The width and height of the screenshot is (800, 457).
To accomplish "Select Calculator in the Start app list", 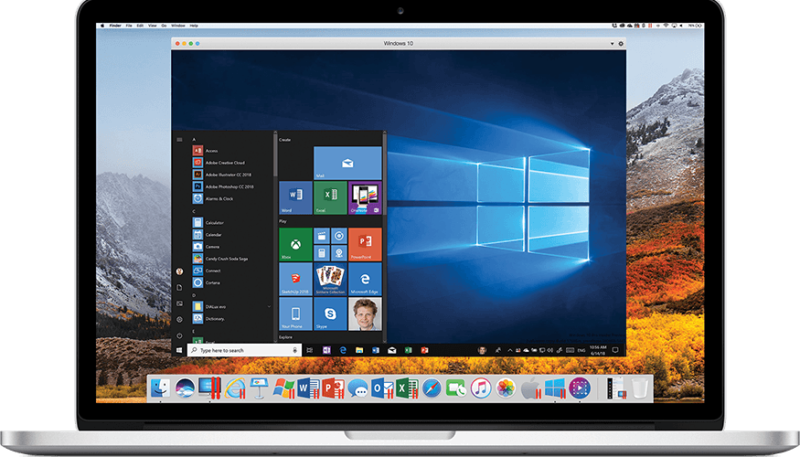I will (214, 222).
